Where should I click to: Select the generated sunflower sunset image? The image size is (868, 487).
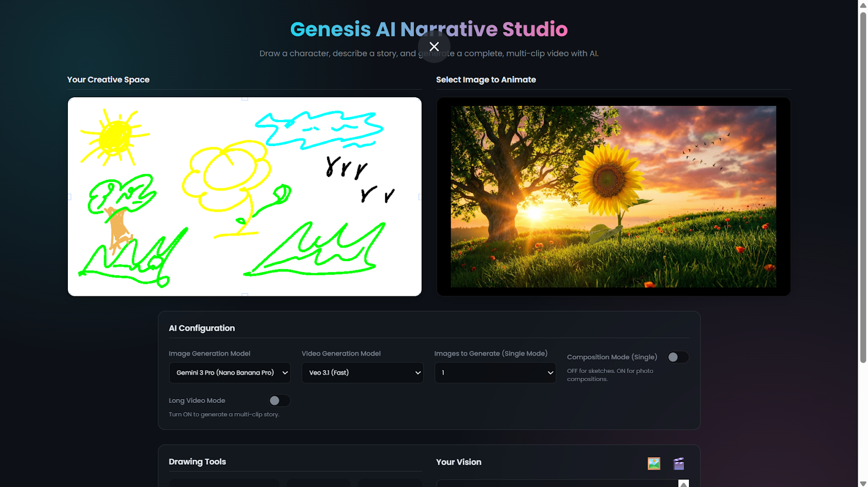click(613, 197)
